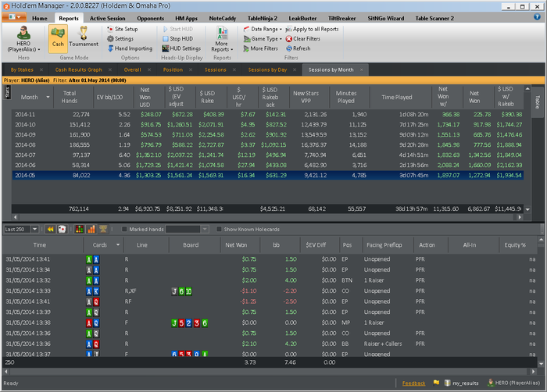The image size is (547, 392).
Task: Click Apply to all Reports
Action: (313, 29)
